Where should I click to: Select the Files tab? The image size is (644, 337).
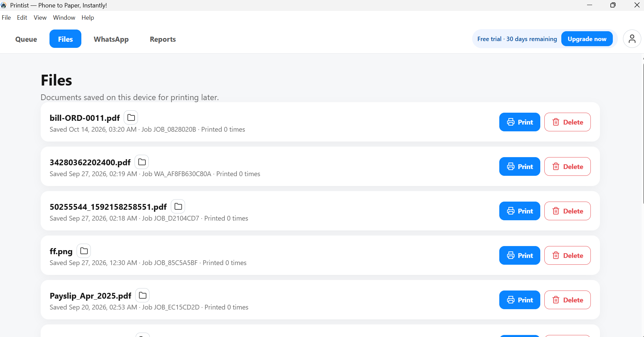click(x=65, y=39)
